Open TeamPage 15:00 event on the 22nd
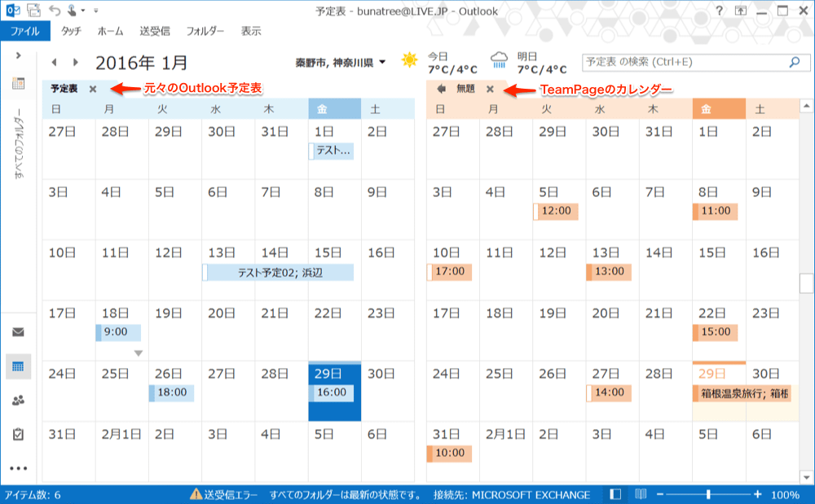This screenshot has width=815, height=504. point(716,332)
